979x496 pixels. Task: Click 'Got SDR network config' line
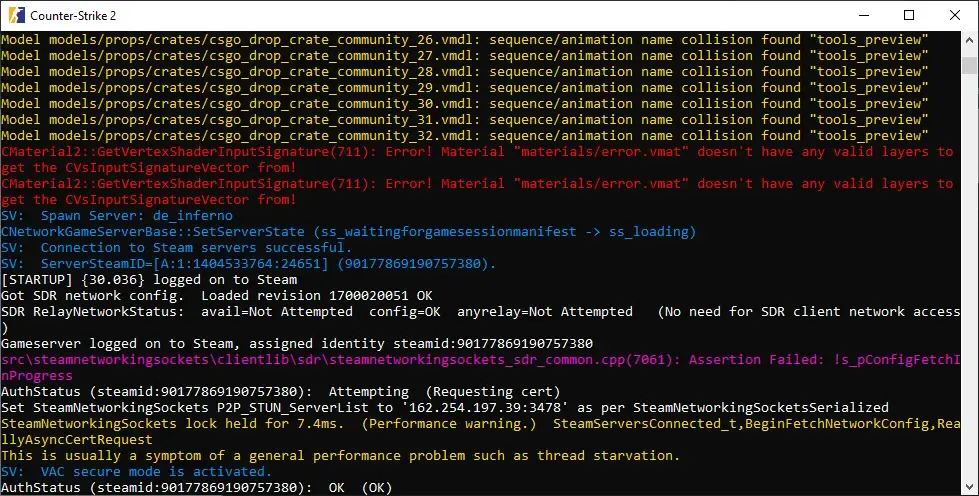[217, 295]
